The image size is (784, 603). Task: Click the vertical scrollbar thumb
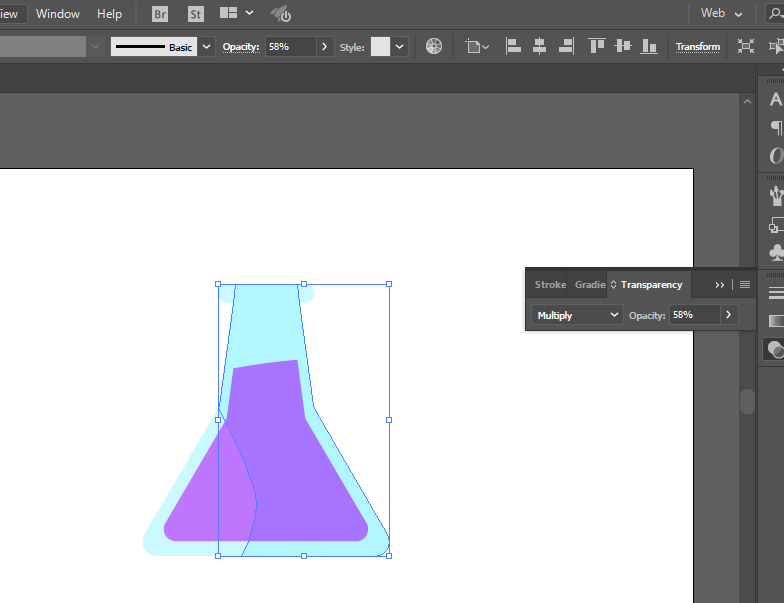pos(747,402)
